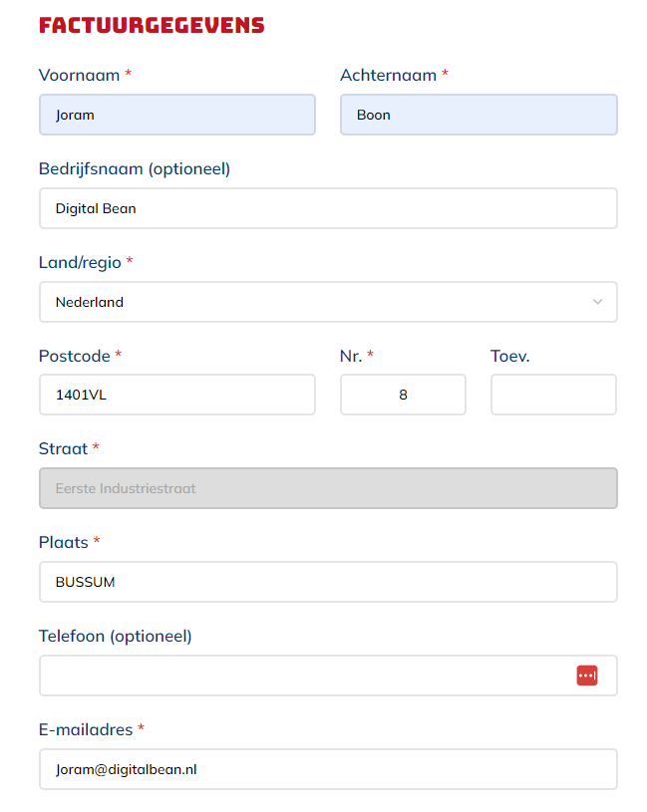The image size is (647, 812).
Task: Click the Bedrijfsnaam (optioneel) label
Action: [x=135, y=168]
